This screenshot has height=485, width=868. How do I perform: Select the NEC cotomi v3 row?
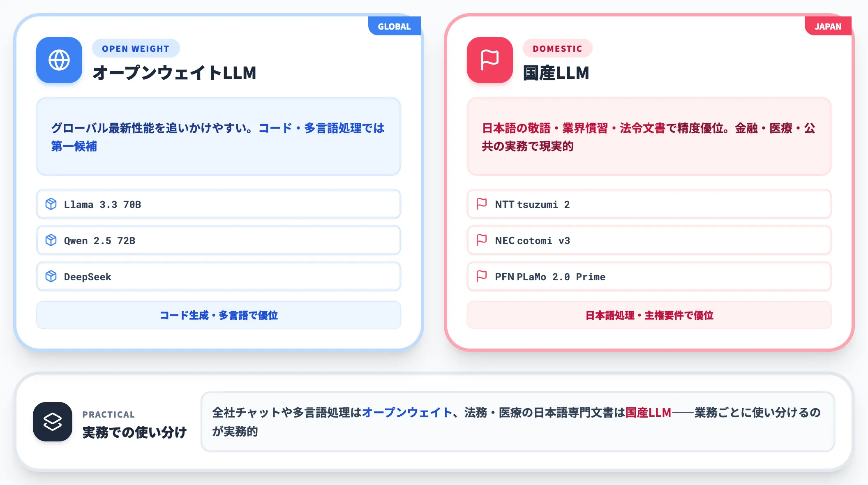(x=649, y=240)
